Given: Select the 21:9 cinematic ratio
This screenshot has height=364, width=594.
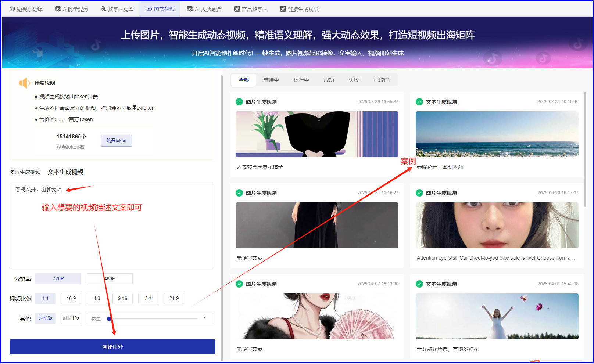Looking at the screenshot, I should click(173, 298).
